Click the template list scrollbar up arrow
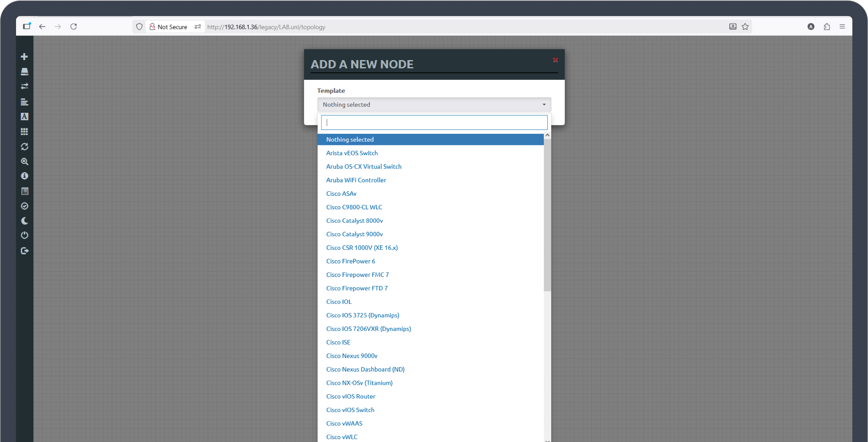 click(547, 135)
